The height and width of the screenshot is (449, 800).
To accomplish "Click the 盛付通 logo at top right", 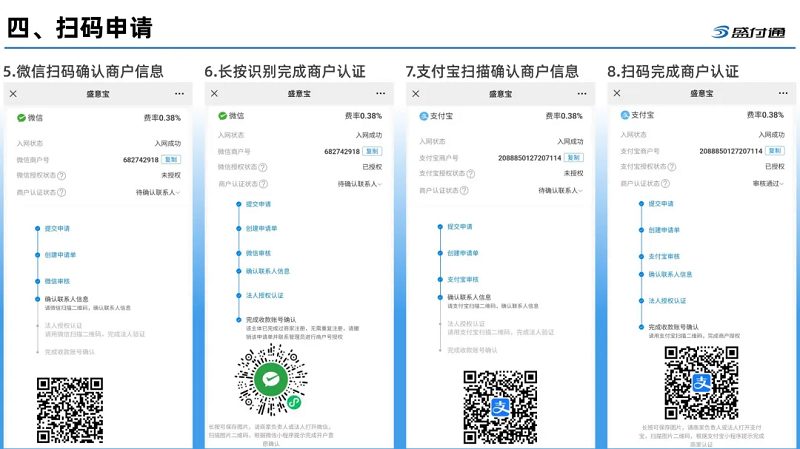I will 748,31.
